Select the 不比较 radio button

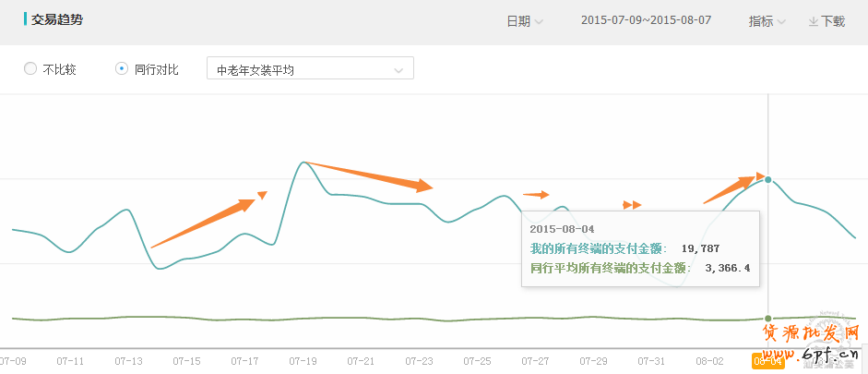pos(30,69)
